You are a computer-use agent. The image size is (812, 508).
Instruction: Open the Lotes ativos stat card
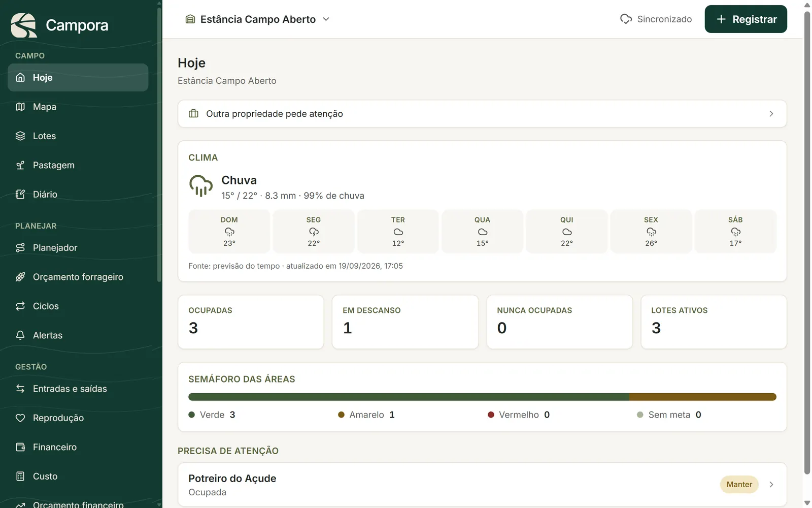[x=714, y=322]
